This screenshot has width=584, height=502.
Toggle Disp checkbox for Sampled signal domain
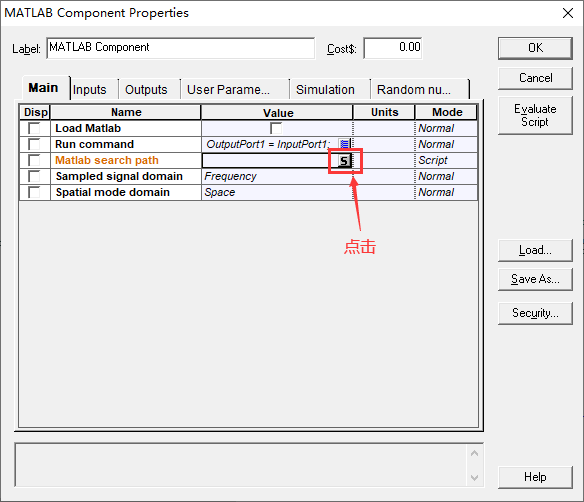(34, 176)
